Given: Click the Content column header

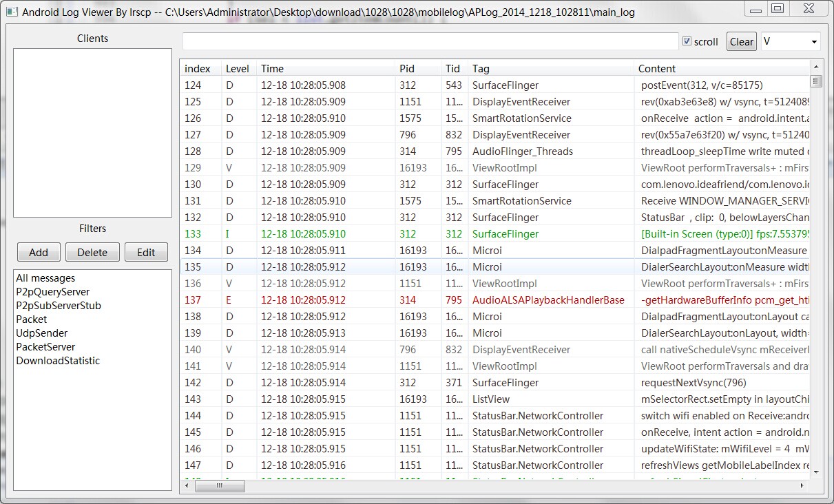Looking at the screenshot, I should [x=722, y=68].
